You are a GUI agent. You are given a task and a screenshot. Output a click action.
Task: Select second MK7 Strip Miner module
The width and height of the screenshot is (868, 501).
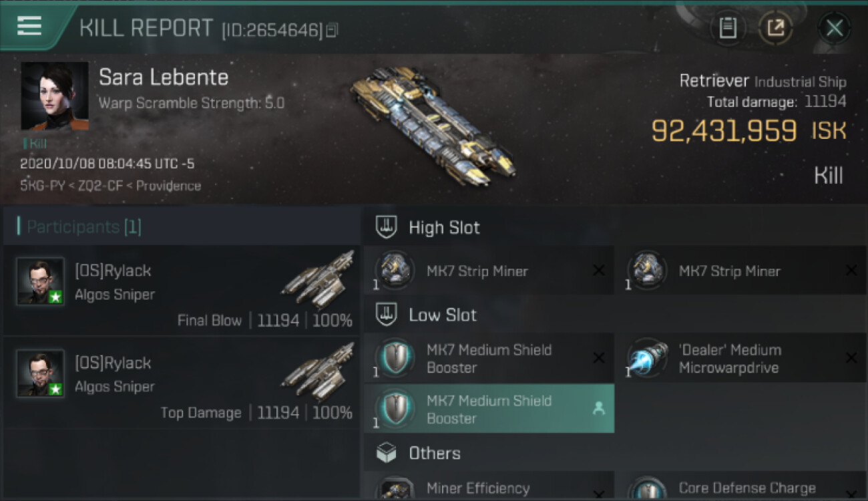pyautogui.click(x=741, y=271)
